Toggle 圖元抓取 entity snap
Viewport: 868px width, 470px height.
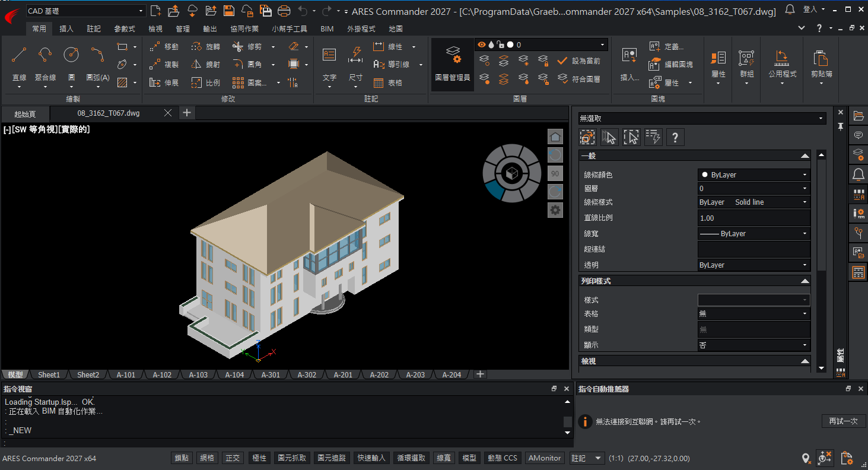click(292, 458)
